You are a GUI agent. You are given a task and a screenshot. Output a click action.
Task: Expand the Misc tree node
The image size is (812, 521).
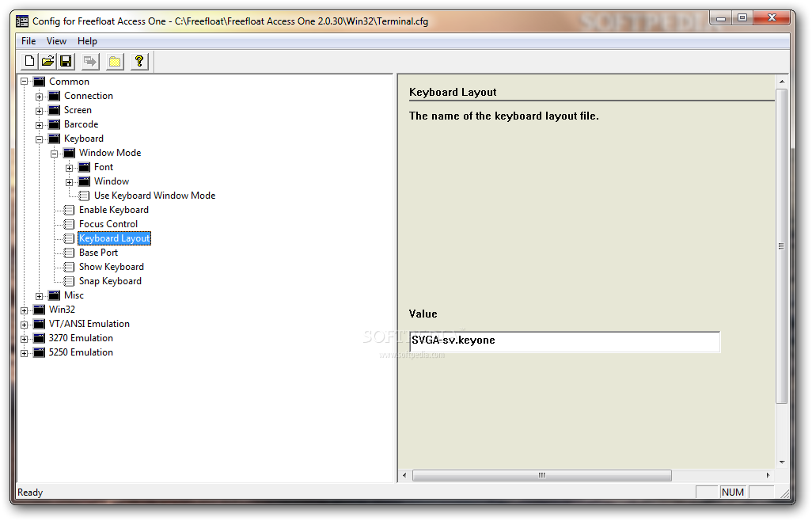tap(39, 295)
